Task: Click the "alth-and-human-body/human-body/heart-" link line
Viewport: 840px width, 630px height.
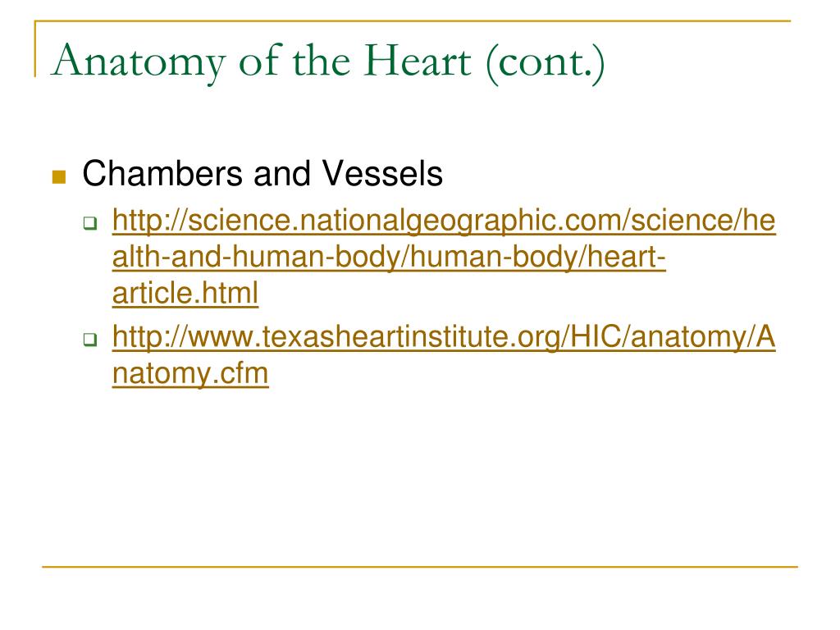Action: coord(389,257)
